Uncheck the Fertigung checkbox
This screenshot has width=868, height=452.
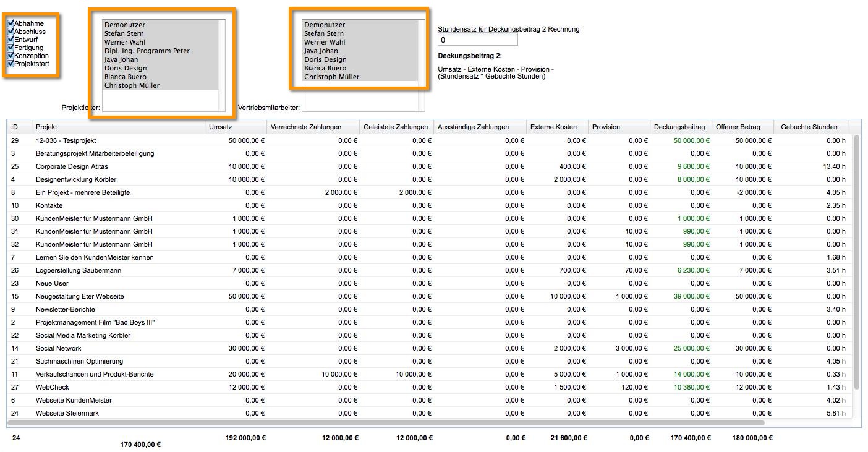click(x=11, y=48)
